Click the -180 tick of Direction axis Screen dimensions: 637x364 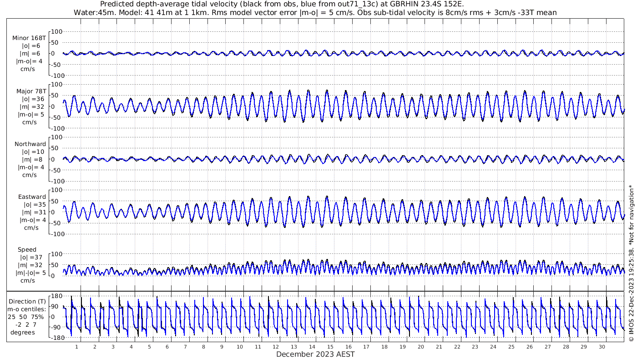pyautogui.click(x=55, y=339)
